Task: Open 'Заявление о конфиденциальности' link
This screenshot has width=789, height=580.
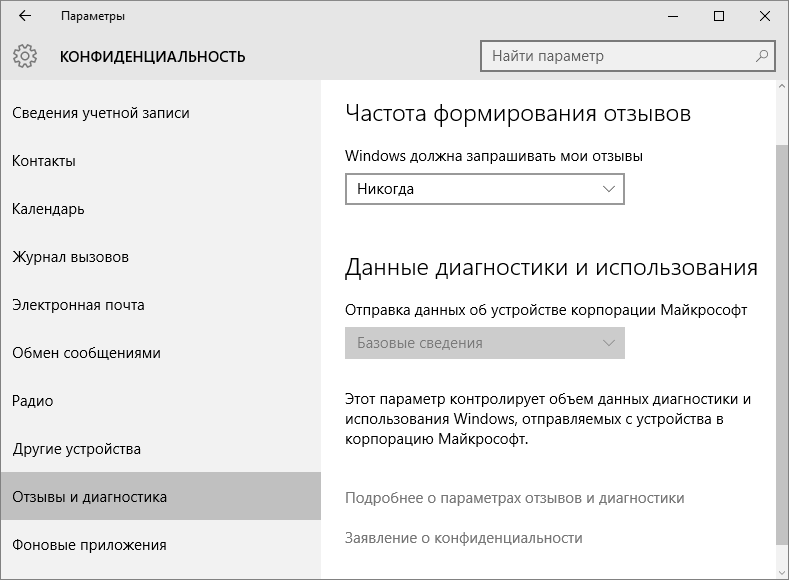Action: (x=463, y=538)
